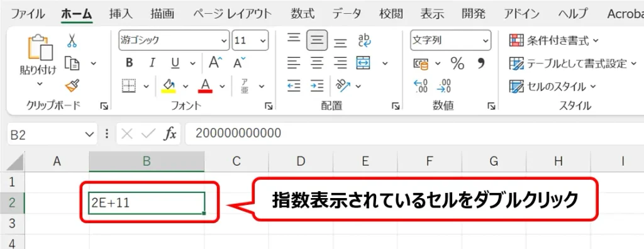Click the Insert Function fx button
The width and height of the screenshot is (644, 249).
tap(170, 133)
